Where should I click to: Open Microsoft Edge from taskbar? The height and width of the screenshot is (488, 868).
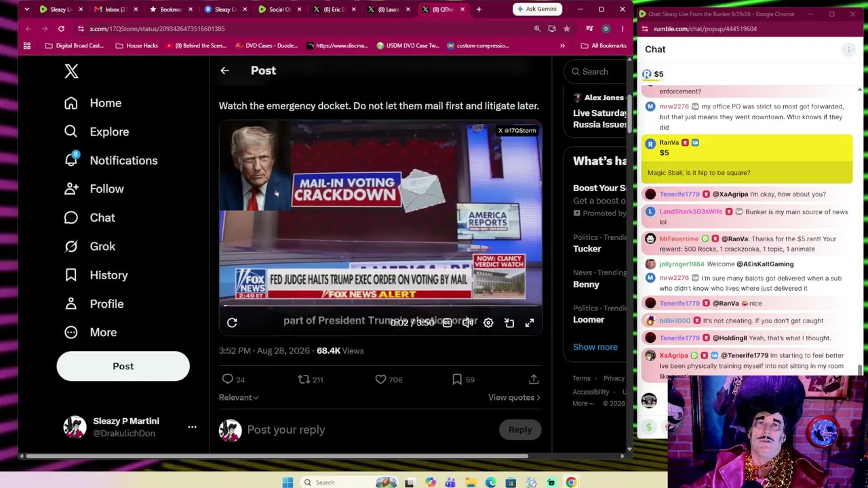[x=490, y=483]
